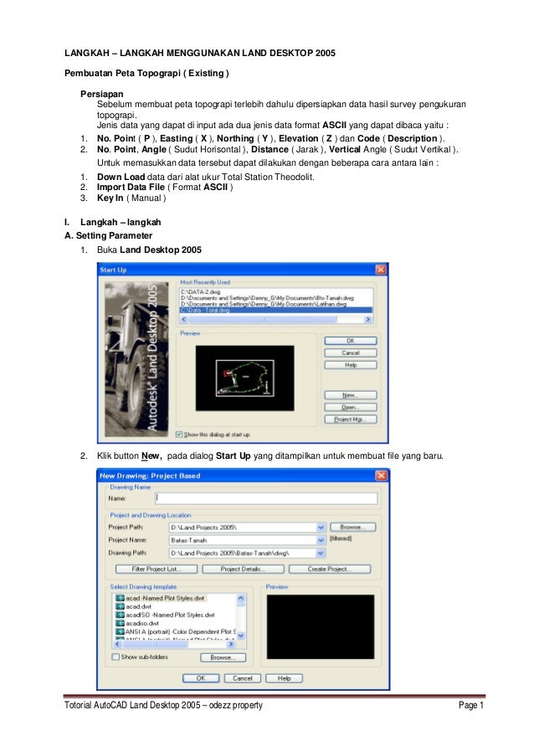This screenshot has width=534, height=756.
Task: Open the Project Path dropdown
Action: click(321, 527)
